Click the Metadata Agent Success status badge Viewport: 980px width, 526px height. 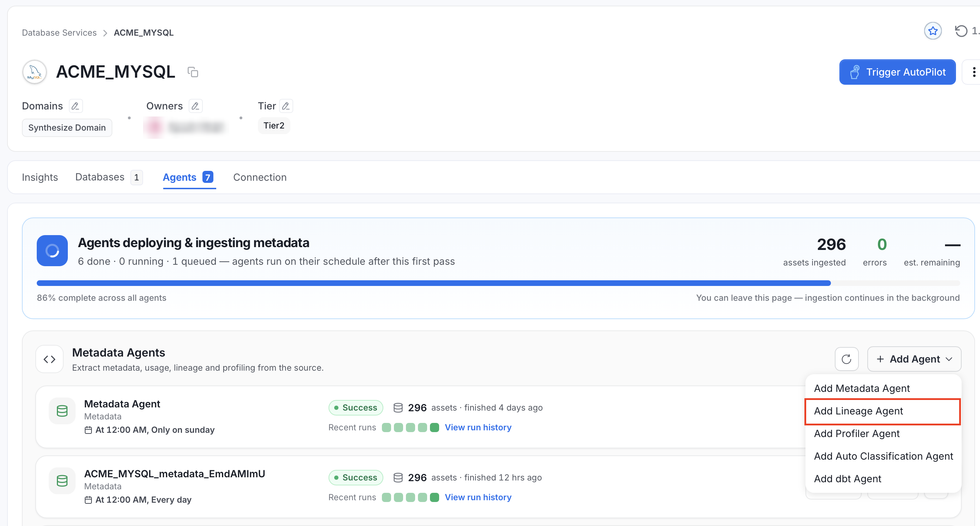pyautogui.click(x=356, y=408)
